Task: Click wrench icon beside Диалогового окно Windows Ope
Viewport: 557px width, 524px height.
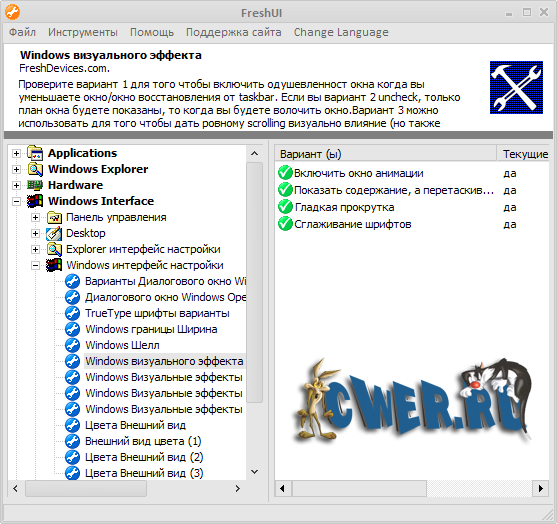Action: point(72,297)
